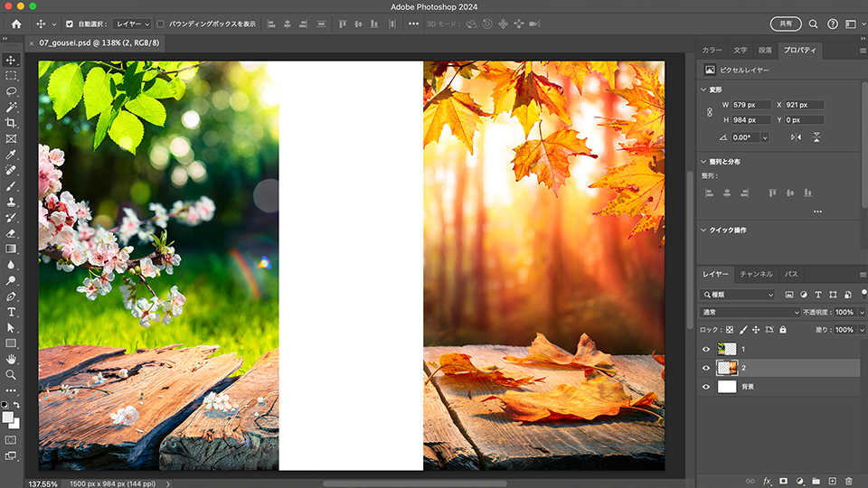The height and width of the screenshot is (488, 868).
Task: Collapse the 変形 section
Action: (x=703, y=89)
